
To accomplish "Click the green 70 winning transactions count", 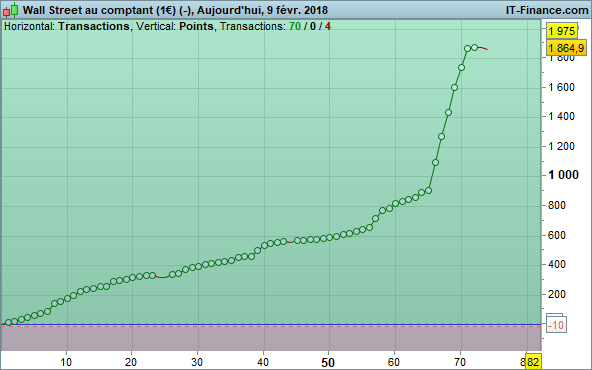I will point(295,26).
